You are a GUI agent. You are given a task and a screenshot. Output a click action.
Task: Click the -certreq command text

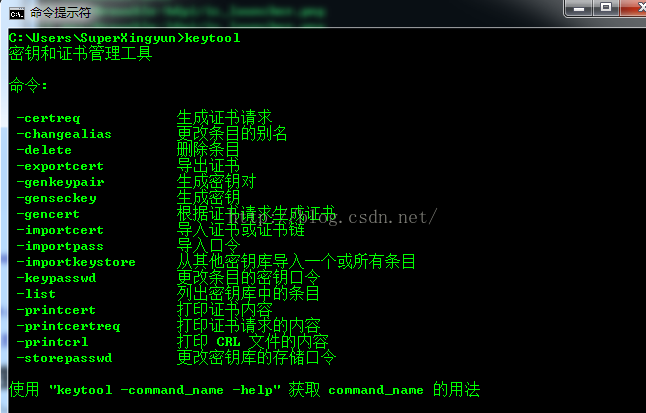[49, 119]
